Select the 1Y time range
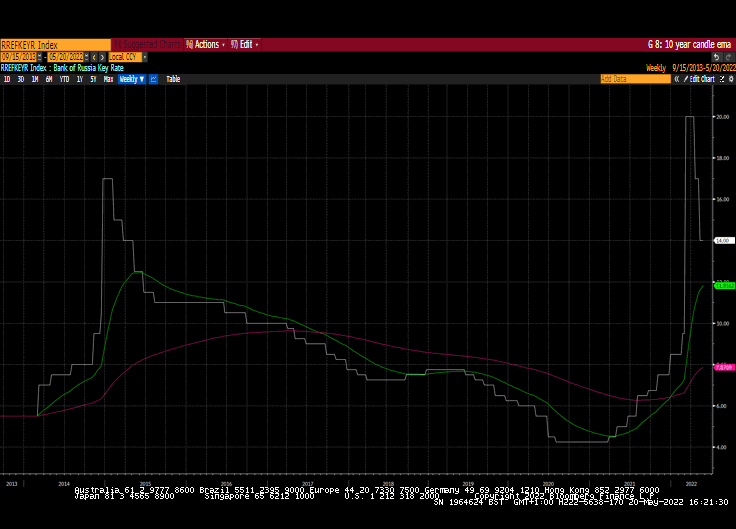Viewport: 736px width, 529px height. tap(79, 78)
